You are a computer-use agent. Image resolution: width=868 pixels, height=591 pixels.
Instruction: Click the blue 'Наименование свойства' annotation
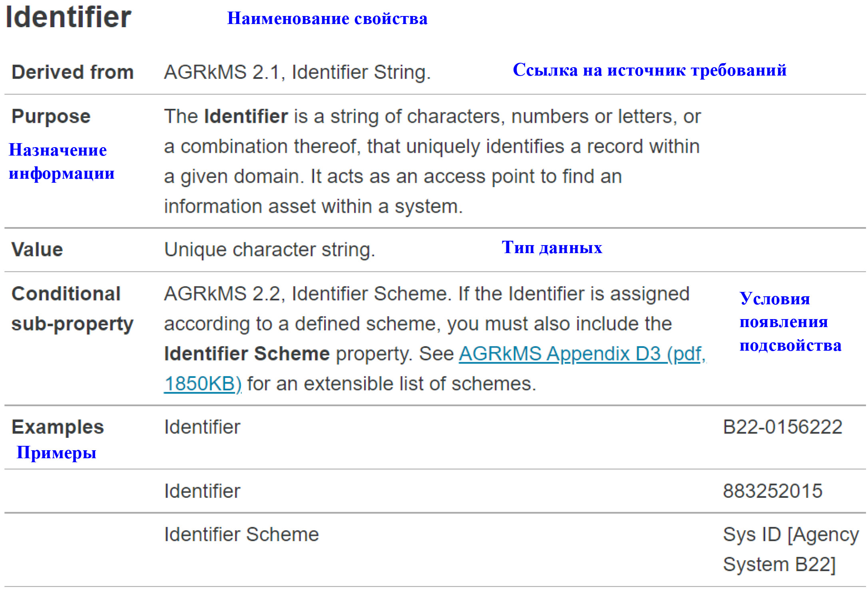[327, 19]
